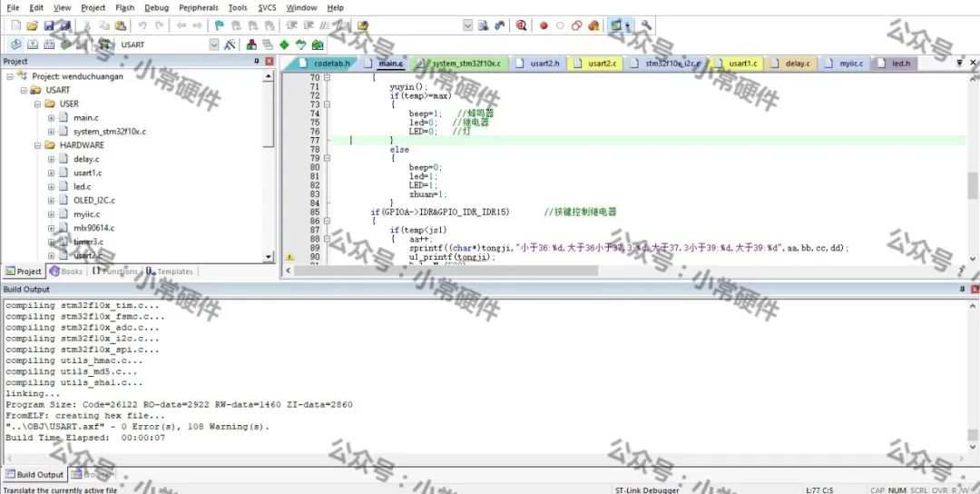The image size is (980, 494).
Task: Navigate backward in the editor
Action: point(181,25)
